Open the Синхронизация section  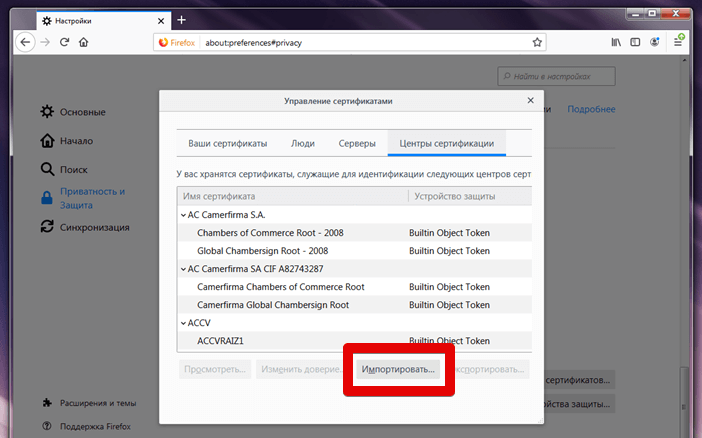coord(85,227)
